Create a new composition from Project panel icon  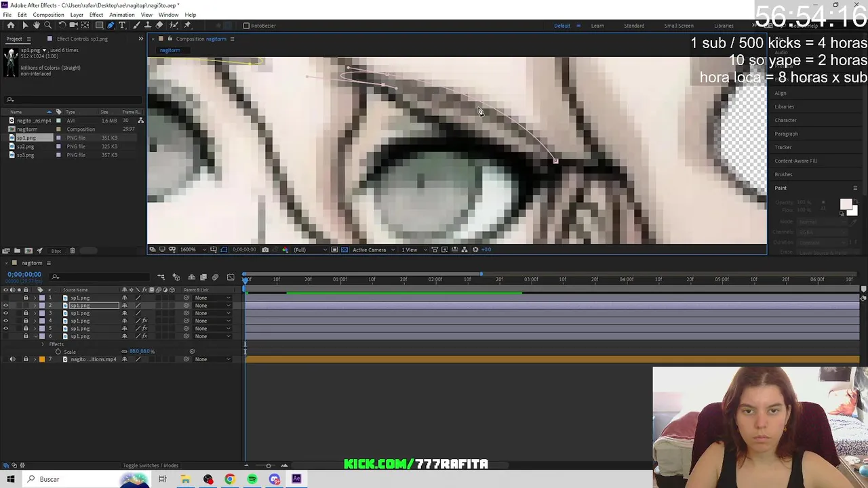pos(28,251)
